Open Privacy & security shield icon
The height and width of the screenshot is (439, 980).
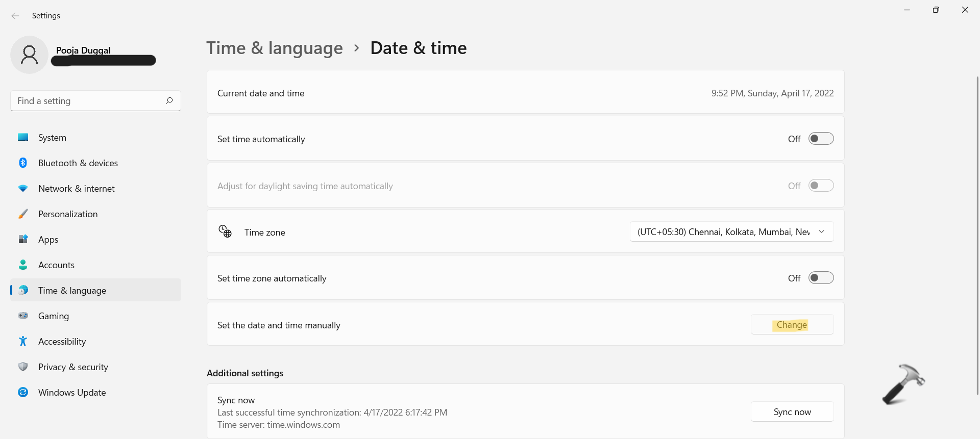23,367
